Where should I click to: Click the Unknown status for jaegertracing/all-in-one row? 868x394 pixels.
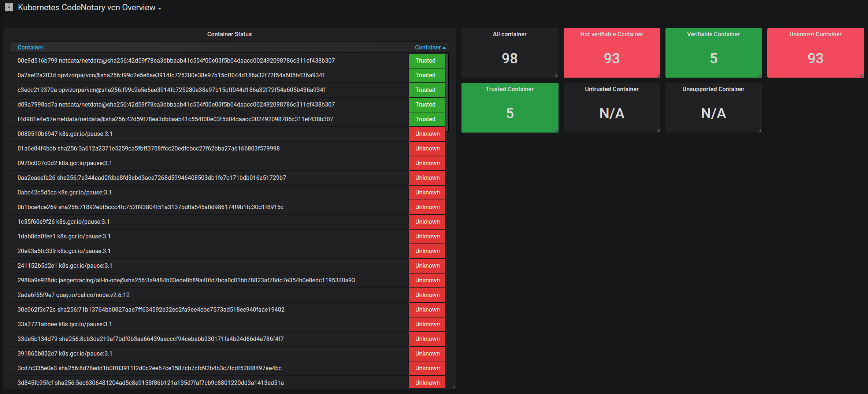(x=427, y=280)
